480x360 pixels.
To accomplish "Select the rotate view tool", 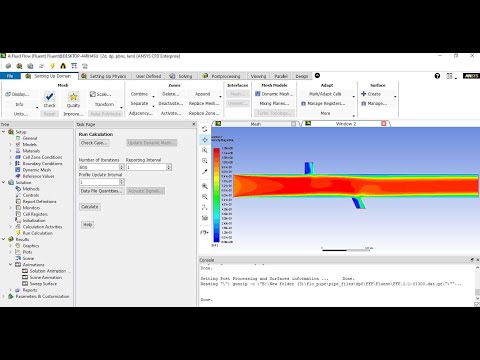I will click(205, 129).
